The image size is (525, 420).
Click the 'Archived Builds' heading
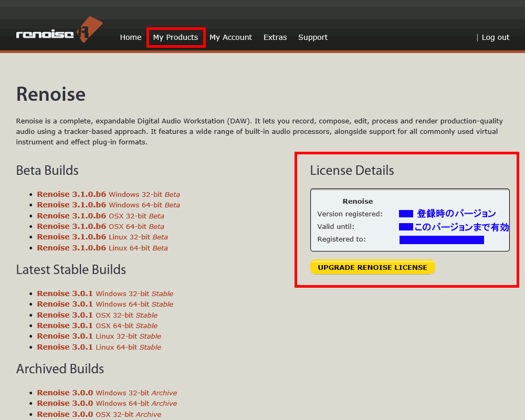(60, 369)
